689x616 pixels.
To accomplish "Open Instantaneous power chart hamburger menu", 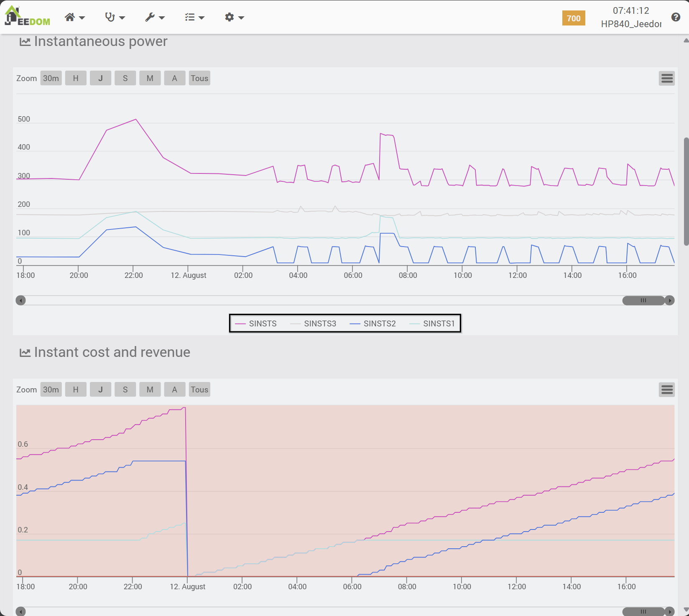I will 667,78.
